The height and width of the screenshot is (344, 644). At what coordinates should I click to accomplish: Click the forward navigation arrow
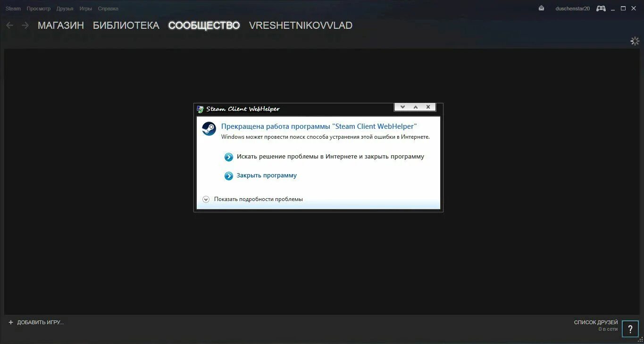(x=25, y=25)
